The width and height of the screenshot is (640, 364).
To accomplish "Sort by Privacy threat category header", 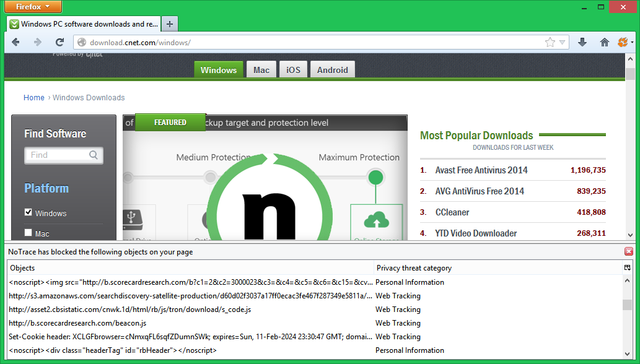I will (498, 268).
